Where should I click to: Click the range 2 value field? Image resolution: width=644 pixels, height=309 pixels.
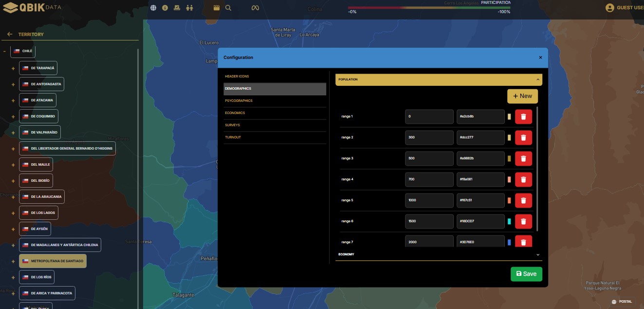(x=429, y=137)
